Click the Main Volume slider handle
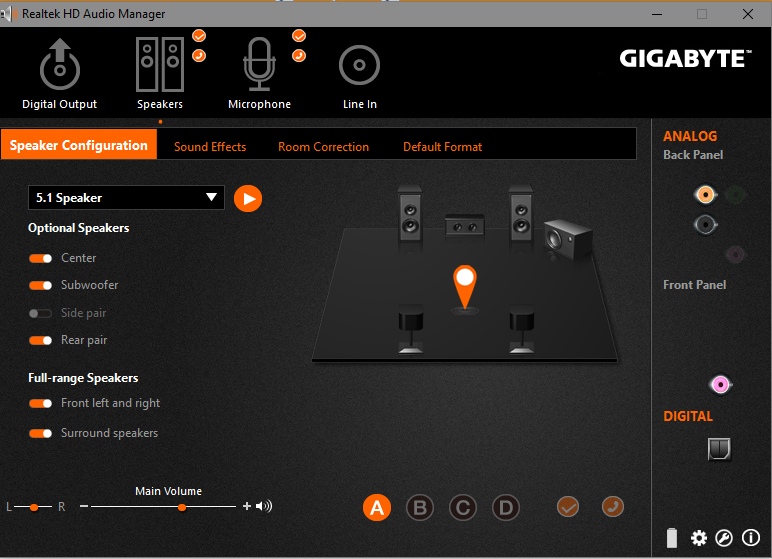 coord(182,507)
